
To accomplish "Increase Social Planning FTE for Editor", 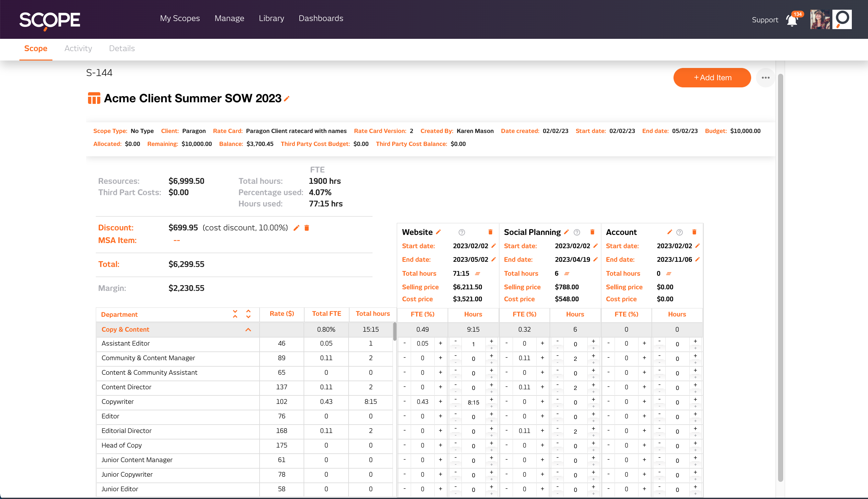I will [542, 416].
